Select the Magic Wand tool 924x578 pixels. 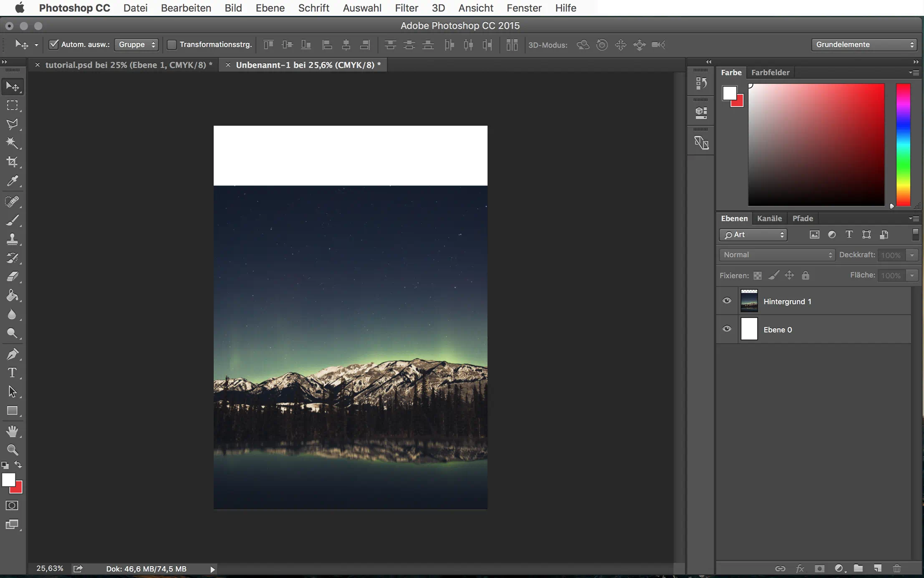(x=12, y=143)
